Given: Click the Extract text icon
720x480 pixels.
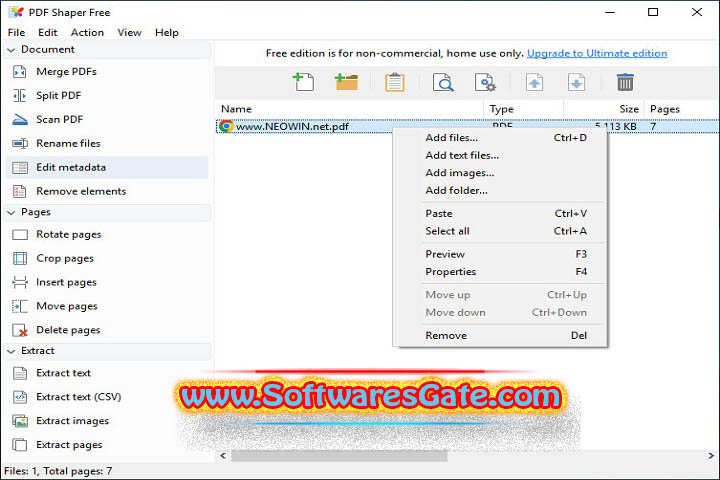Looking at the screenshot, I should point(20,373).
